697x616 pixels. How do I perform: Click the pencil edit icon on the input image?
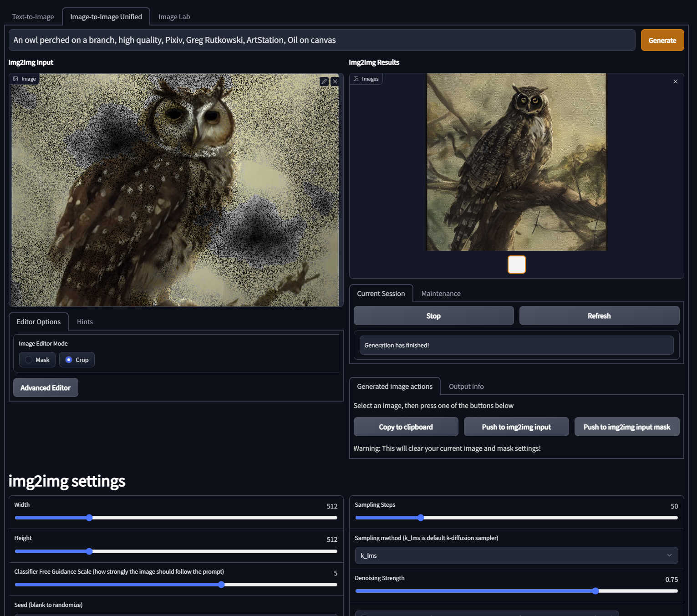pyautogui.click(x=324, y=81)
